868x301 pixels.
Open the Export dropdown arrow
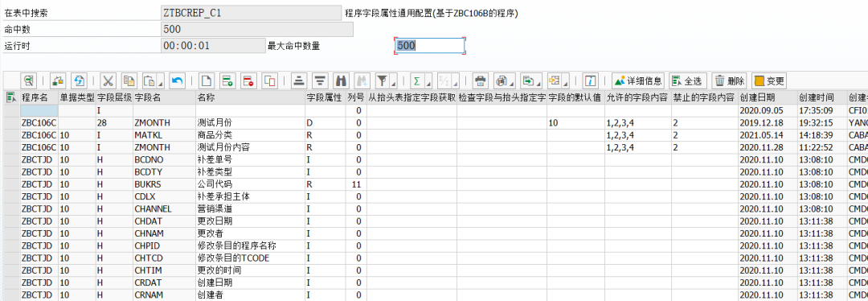(x=538, y=85)
